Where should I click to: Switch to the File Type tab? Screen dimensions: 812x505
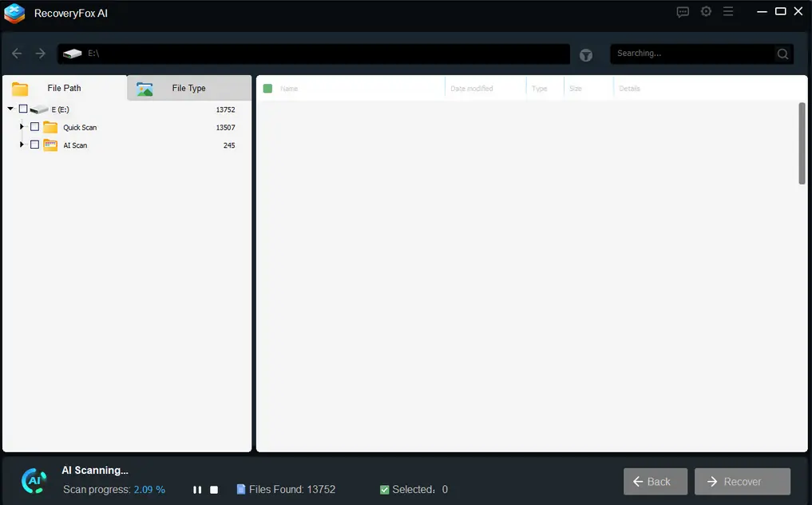(x=189, y=88)
